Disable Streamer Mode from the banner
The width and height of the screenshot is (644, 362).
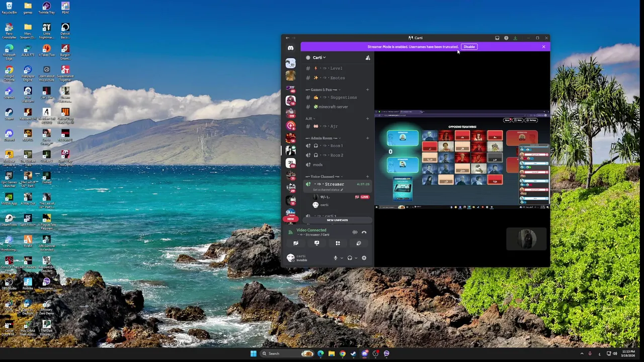tap(469, 47)
